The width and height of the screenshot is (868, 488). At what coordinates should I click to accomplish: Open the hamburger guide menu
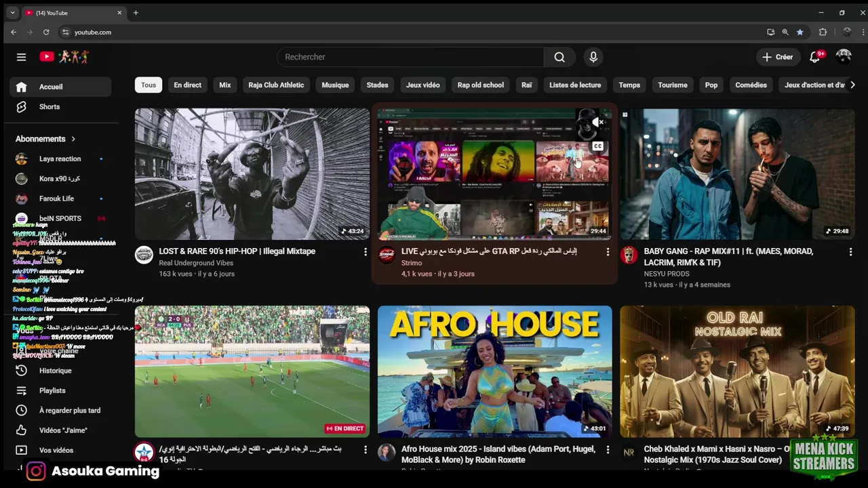click(x=21, y=57)
